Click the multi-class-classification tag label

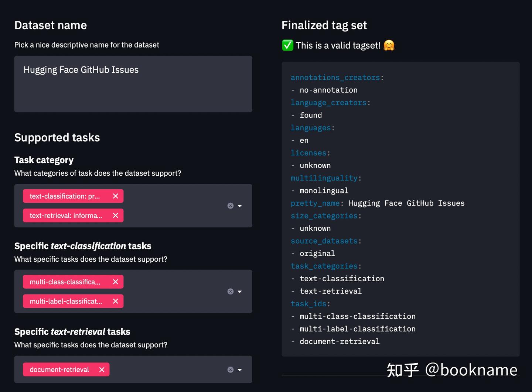pos(65,282)
